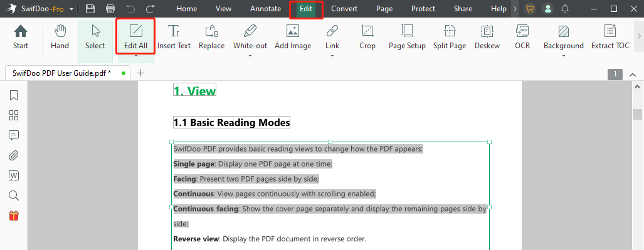Screen dimensions: 644x250
Task: Click the Save icon in title bar
Action: click(x=90, y=9)
